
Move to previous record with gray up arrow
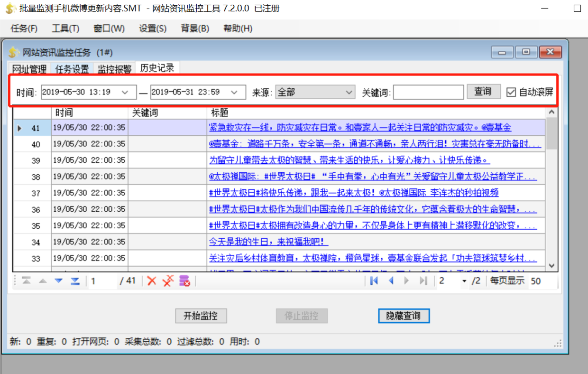[43, 281]
